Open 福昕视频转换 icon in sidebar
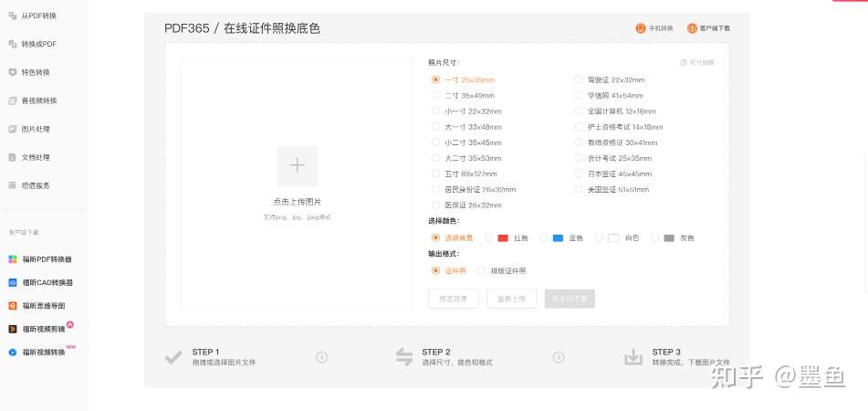This screenshot has height=411, width=868. [13, 353]
